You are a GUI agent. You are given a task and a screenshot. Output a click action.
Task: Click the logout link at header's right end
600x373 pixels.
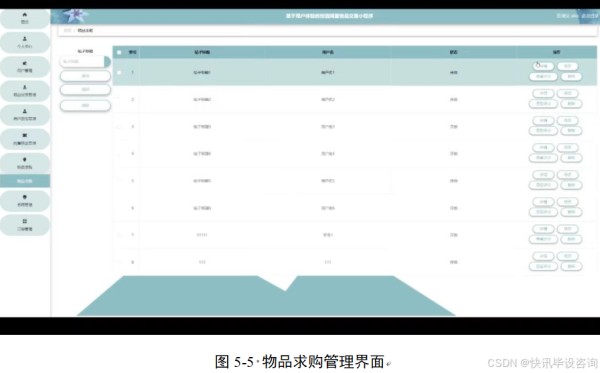589,16
